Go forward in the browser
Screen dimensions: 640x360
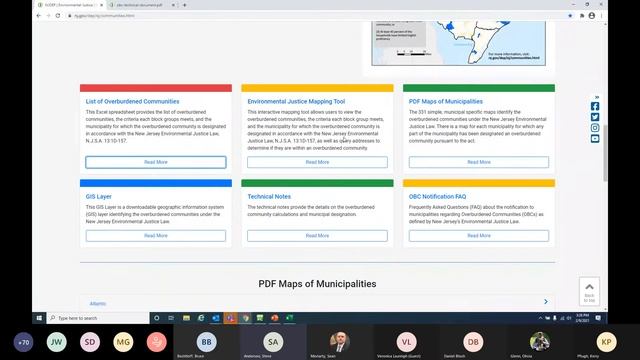[48, 16]
